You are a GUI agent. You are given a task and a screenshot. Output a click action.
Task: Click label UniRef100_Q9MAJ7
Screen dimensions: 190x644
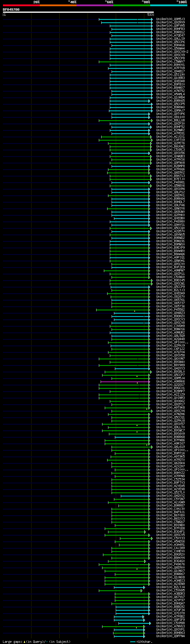pyautogui.click(x=170, y=110)
